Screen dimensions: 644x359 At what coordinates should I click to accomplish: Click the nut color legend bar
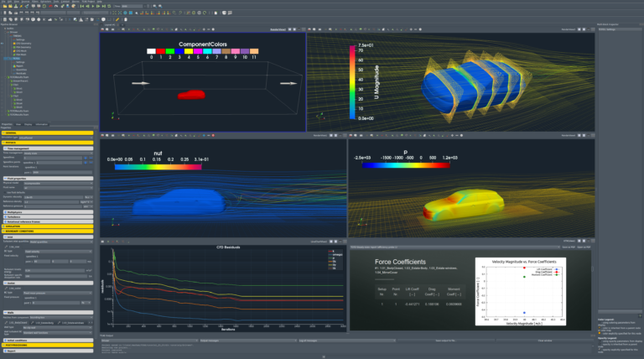tap(158, 167)
